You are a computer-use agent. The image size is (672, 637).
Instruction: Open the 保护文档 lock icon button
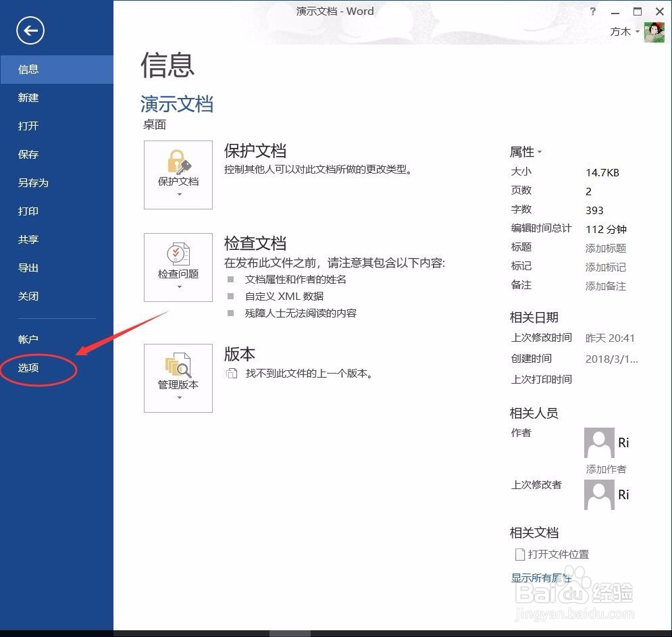click(178, 175)
